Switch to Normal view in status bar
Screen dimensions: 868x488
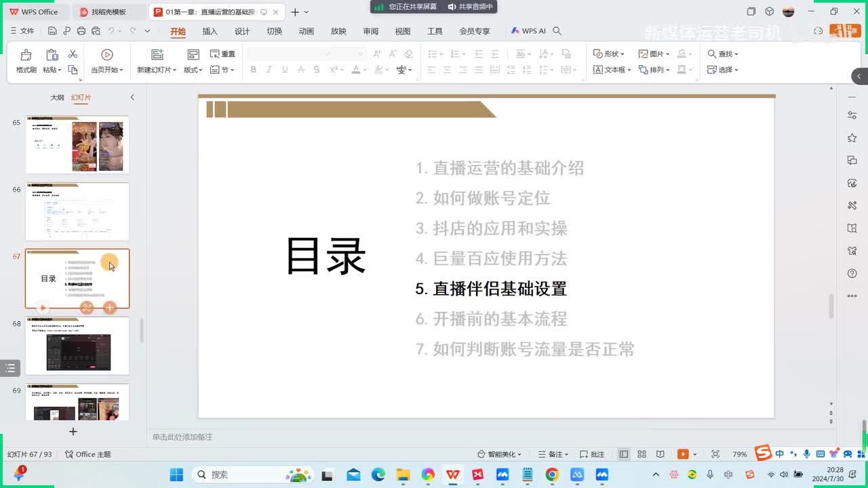click(624, 454)
